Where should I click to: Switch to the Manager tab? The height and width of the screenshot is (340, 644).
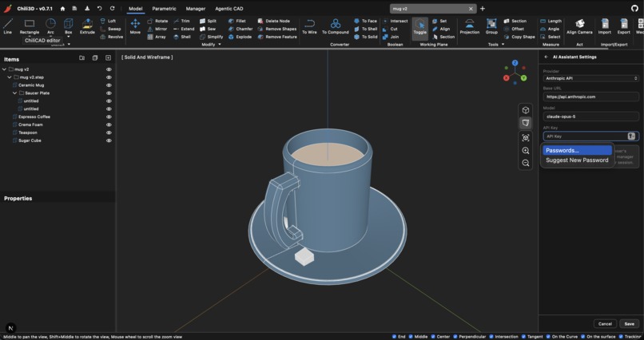tap(196, 9)
